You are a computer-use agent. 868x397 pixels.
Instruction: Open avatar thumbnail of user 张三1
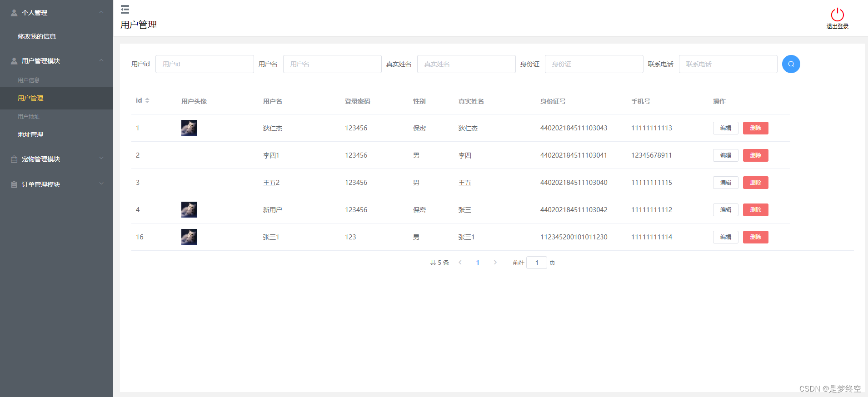(x=189, y=237)
